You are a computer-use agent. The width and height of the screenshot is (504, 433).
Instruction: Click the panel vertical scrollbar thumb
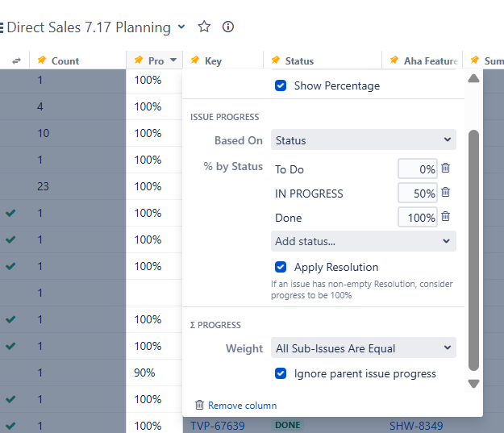click(x=473, y=251)
